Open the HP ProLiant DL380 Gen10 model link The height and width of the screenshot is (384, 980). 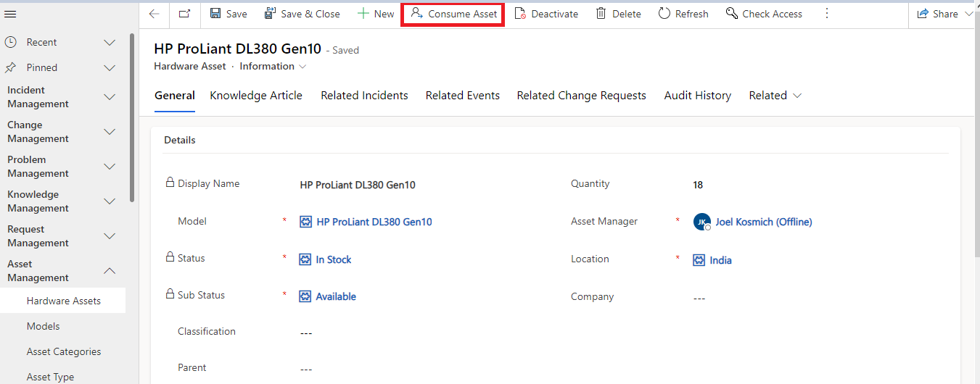click(374, 222)
